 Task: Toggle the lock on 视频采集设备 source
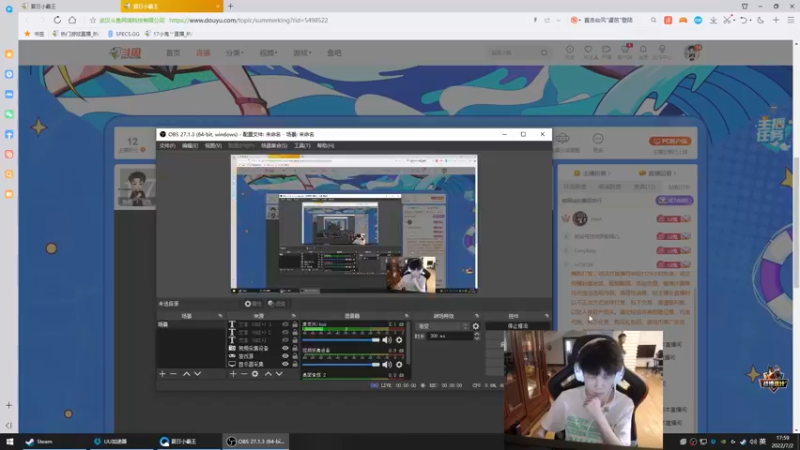(x=295, y=348)
